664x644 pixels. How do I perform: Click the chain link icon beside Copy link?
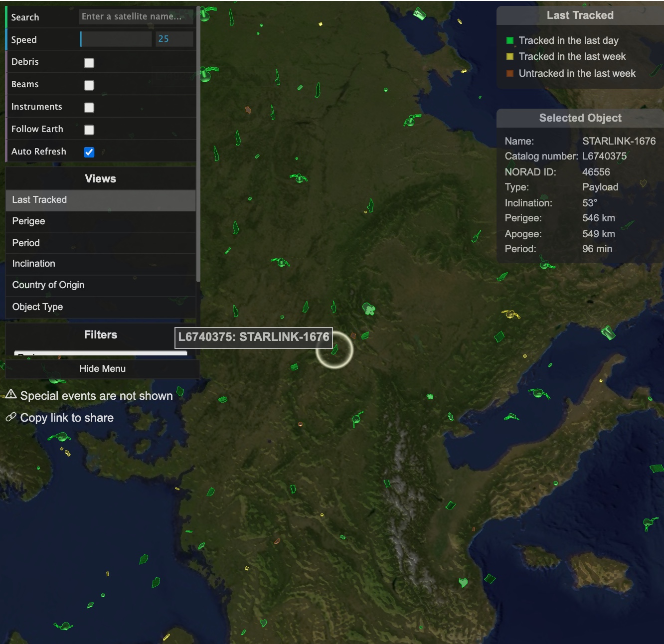[x=11, y=417]
